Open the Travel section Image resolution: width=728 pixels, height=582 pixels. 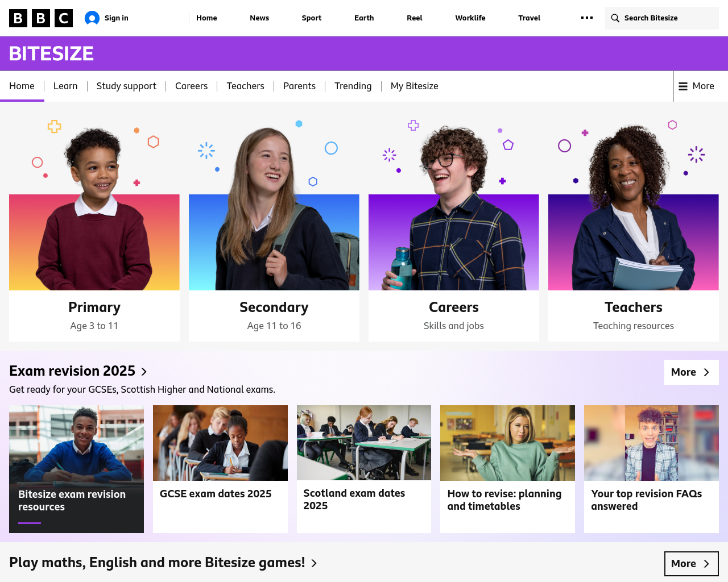coord(529,18)
